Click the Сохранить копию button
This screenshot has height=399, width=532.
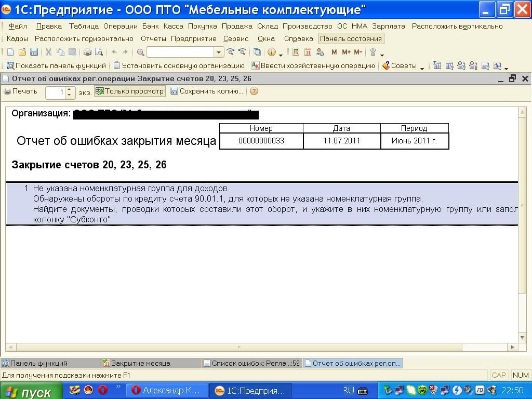tap(207, 91)
